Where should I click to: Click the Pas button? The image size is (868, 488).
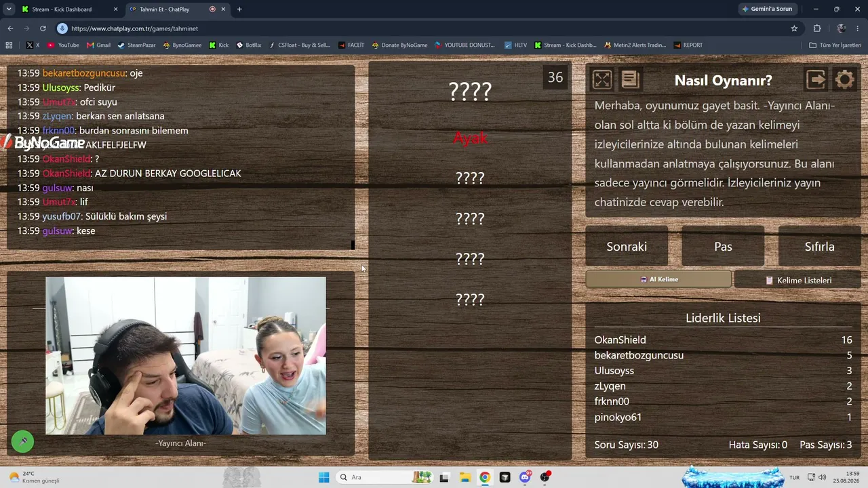pos(723,247)
